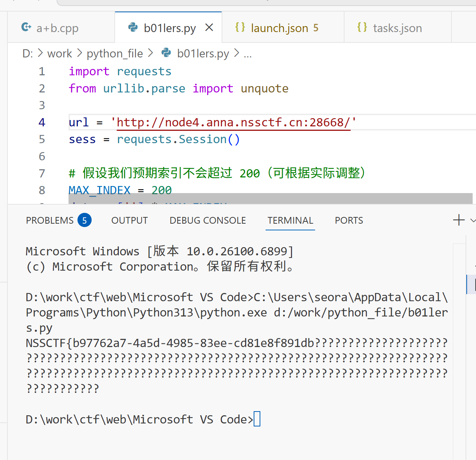Click the editor horizontal scrollbar

point(270,198)
